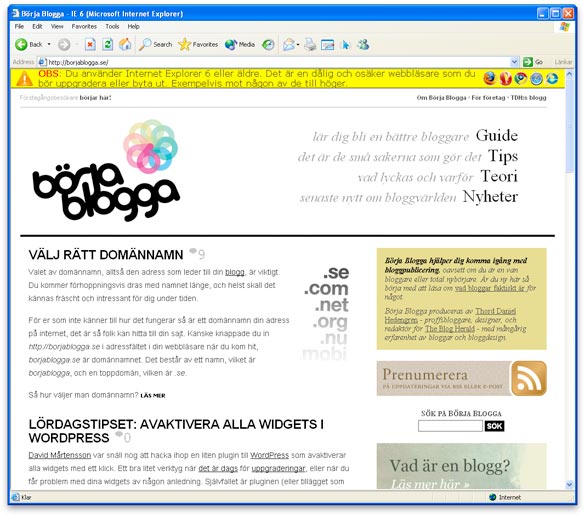Click the 'blogg' link in first paragraph
Viewport: 585px width, 516px height.
pos(235,272)
